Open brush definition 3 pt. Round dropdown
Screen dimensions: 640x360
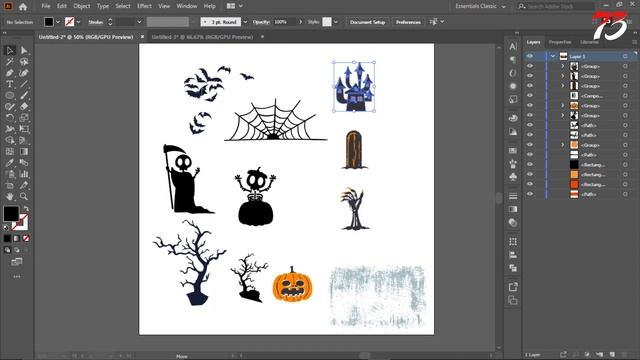point(245,22)
